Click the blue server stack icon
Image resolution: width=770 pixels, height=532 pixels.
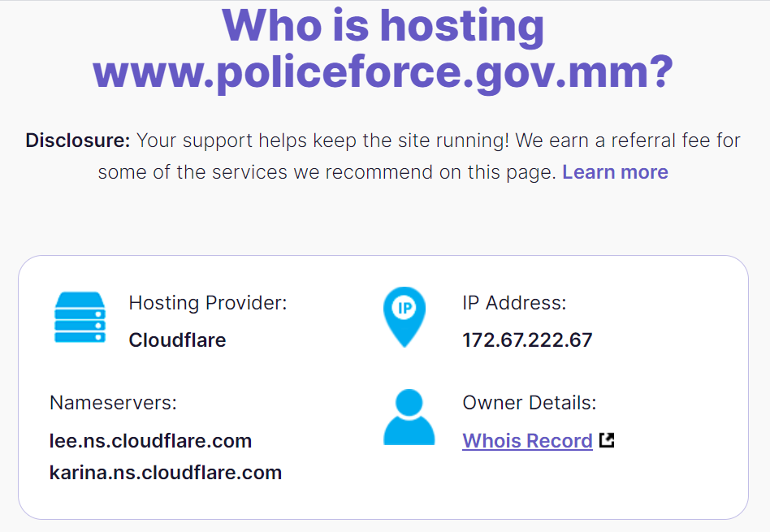(x=80, y=318)
